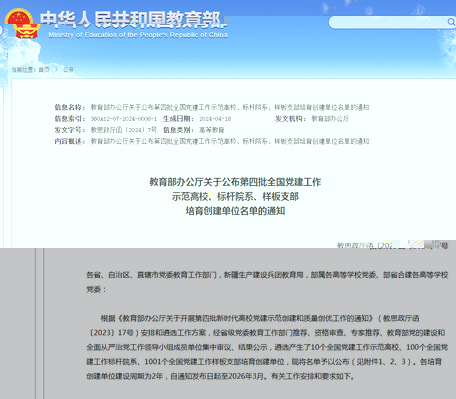This screenshot has height=399, width=456.
Task: Select document number 教思政厅函〔2024〕7号
Action: [x=124, y=130]
